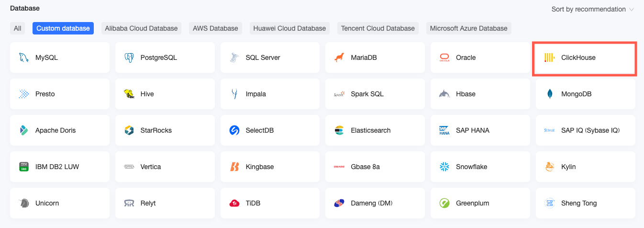Select the ClickHouse label text

578,57
